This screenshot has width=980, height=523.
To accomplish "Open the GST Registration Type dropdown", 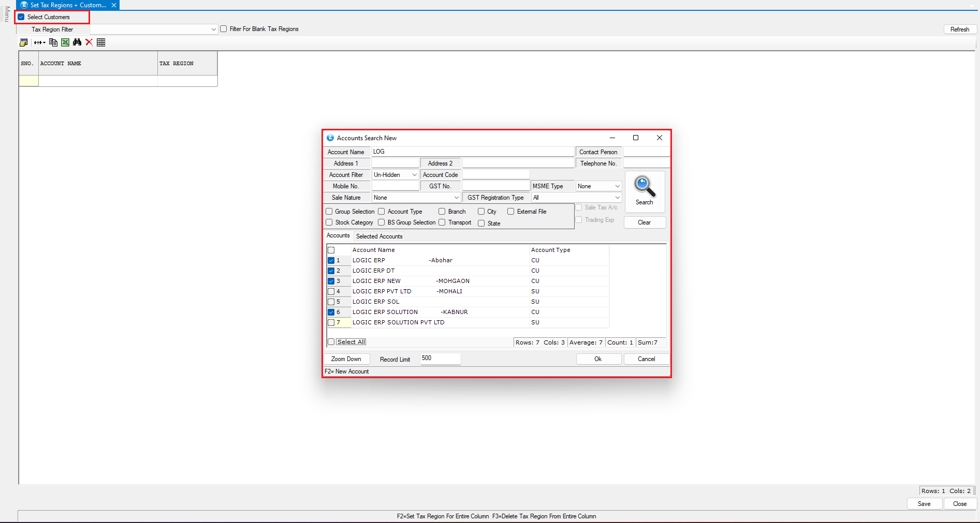I will pyautogui.click(x=617, y=198).
